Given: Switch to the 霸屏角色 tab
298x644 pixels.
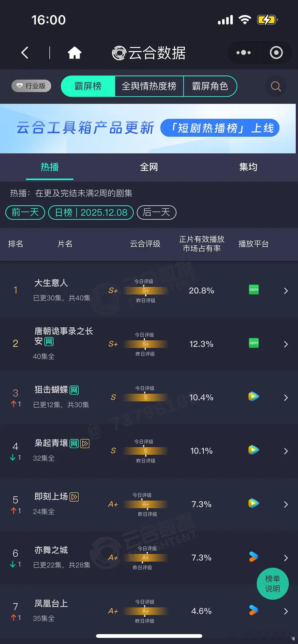Looking at the screenshot, I should coord(210,86).
